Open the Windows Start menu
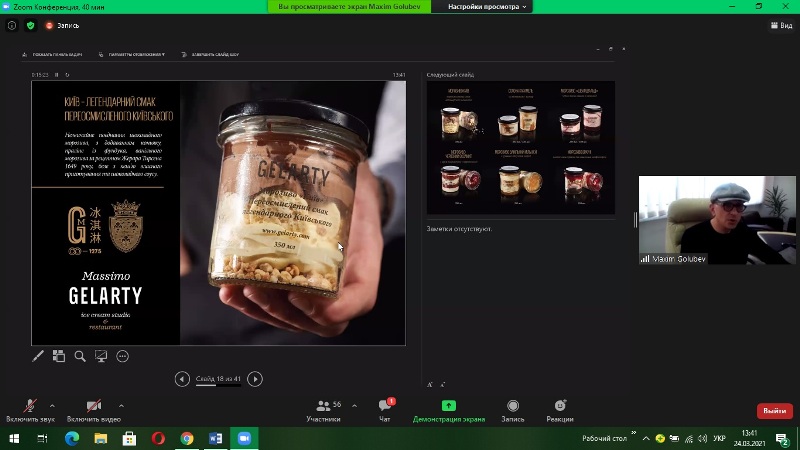 point(14,438)
